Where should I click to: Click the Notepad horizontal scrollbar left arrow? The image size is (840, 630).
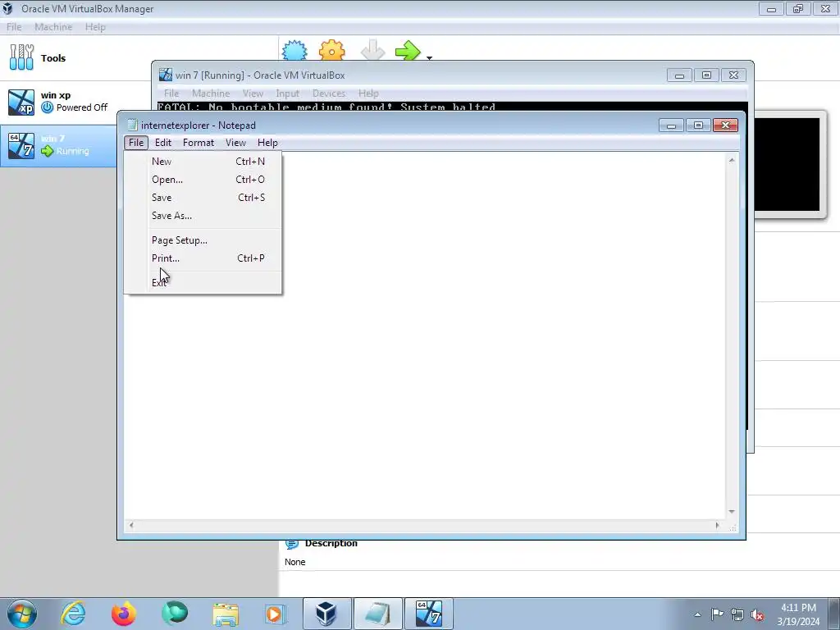click(131, 526)
